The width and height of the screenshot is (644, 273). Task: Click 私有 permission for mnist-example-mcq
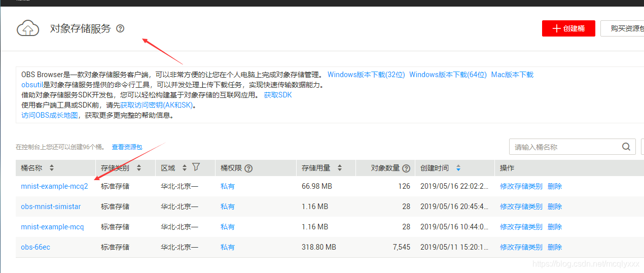[228, 227]
